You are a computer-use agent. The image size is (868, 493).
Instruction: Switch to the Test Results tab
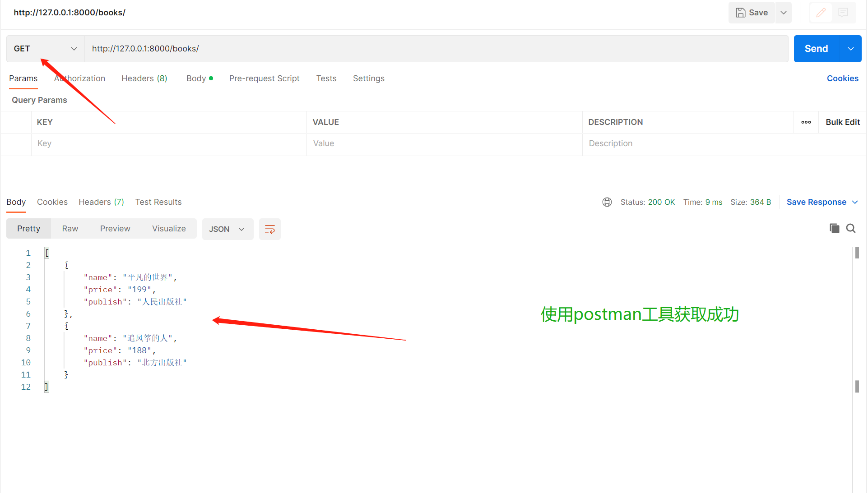pyautogui.click(x=158, y=202)
